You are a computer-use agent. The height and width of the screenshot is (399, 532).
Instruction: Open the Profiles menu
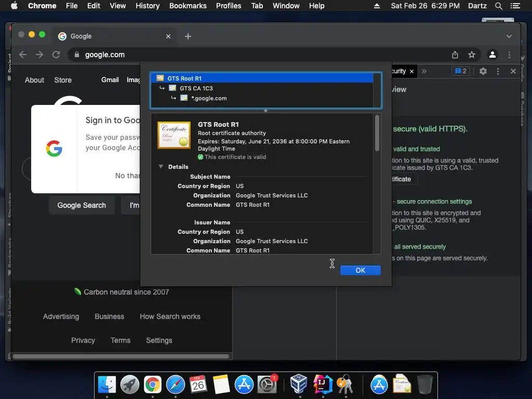pyautogui.click(x=229, y=6)
